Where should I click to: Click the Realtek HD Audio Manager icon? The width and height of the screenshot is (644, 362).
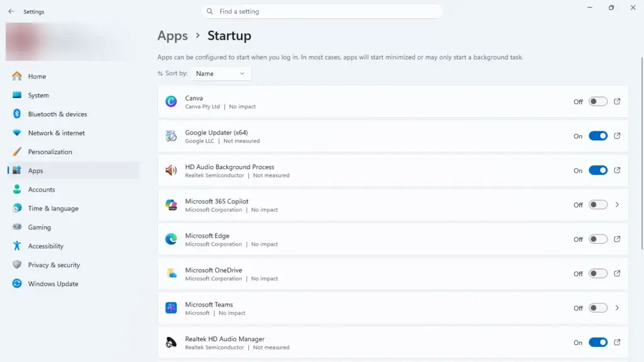coord(171,343)
